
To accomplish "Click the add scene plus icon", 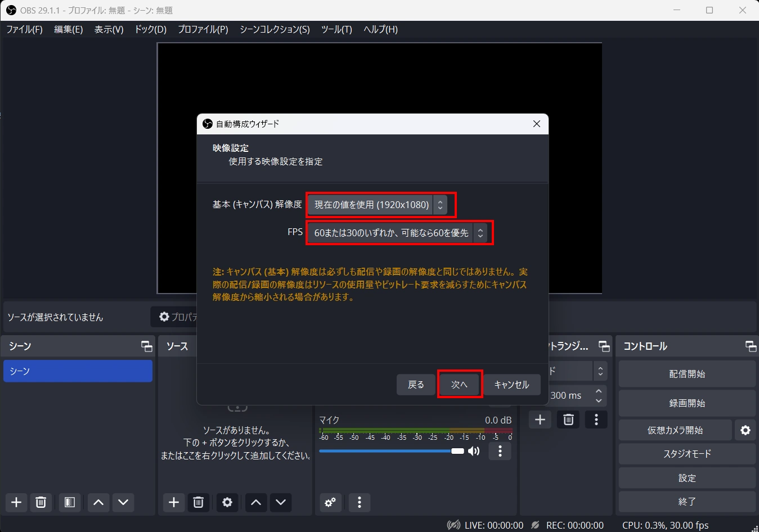I will (x=16, y=502).
